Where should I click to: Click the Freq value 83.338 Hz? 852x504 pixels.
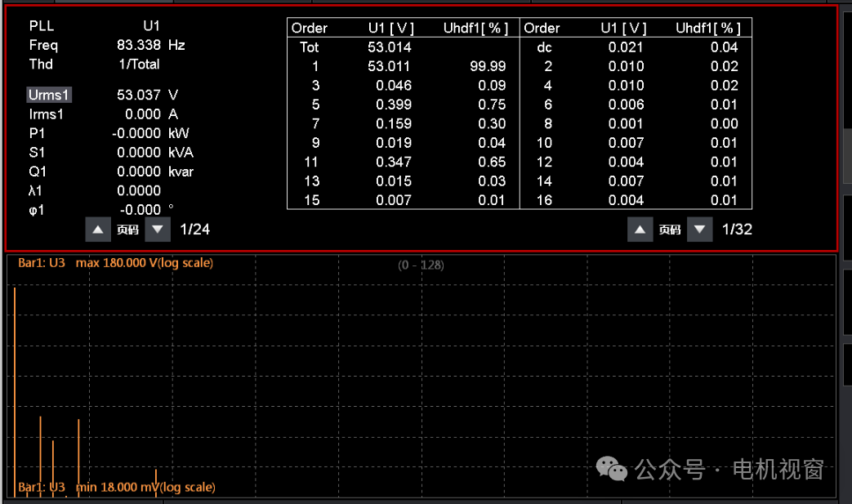coord(150,45)
